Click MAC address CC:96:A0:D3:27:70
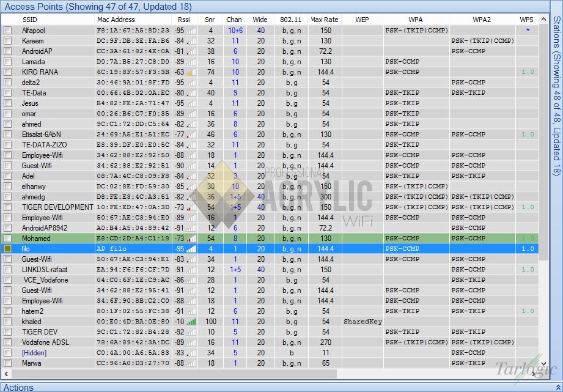The width and height of the screenshot is (563, 392). pyautogui.click(x=133, y=363)
